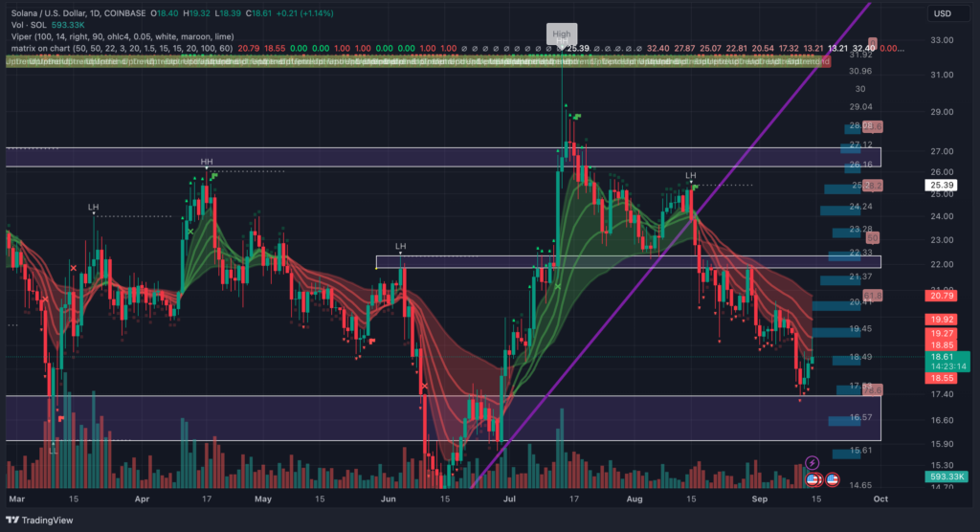
Task: Click the red 20.79 price label
Action: coord(942,296)
